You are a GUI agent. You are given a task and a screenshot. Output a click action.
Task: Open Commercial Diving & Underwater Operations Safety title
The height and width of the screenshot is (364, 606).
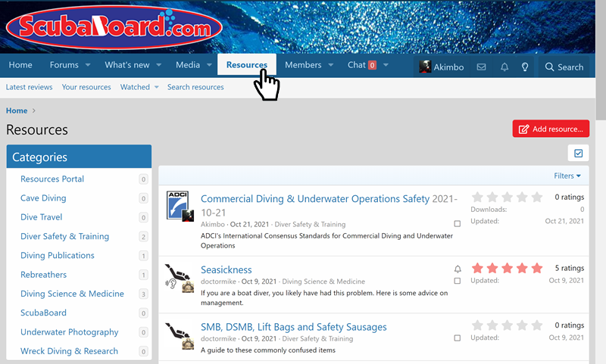pos(315,199)
